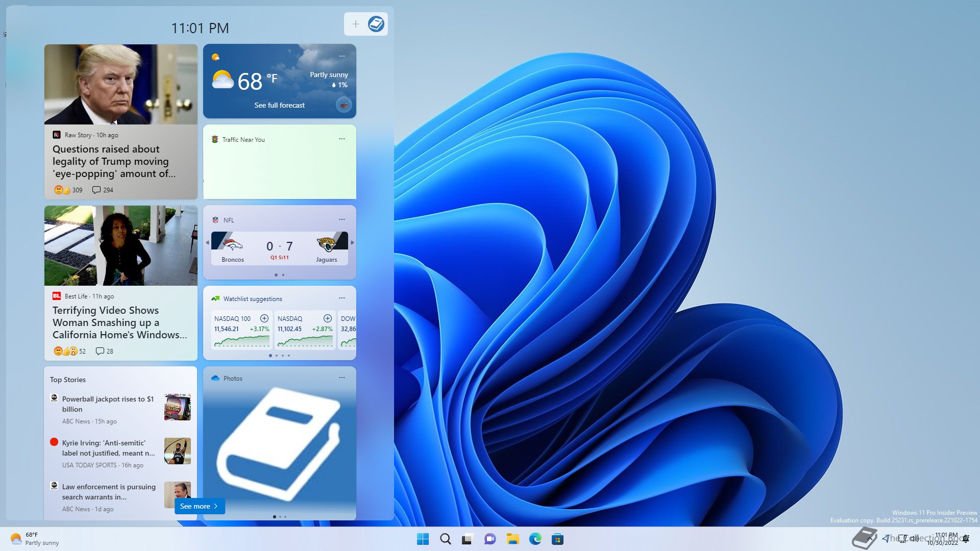Open the Start menu on taskbar
980x551 pixels.
coord(423,539)
